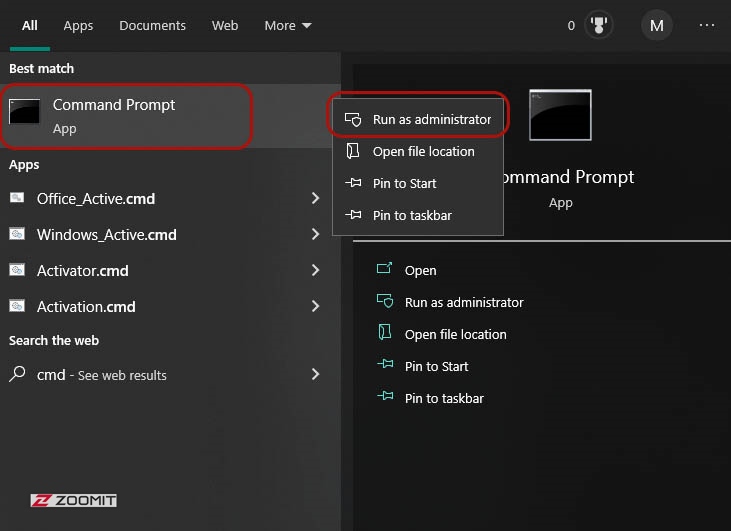Click the Command Prompt icon in Best match
This screenshot has width=731, height=531.
pyautogui.click(x=24, y=113)
